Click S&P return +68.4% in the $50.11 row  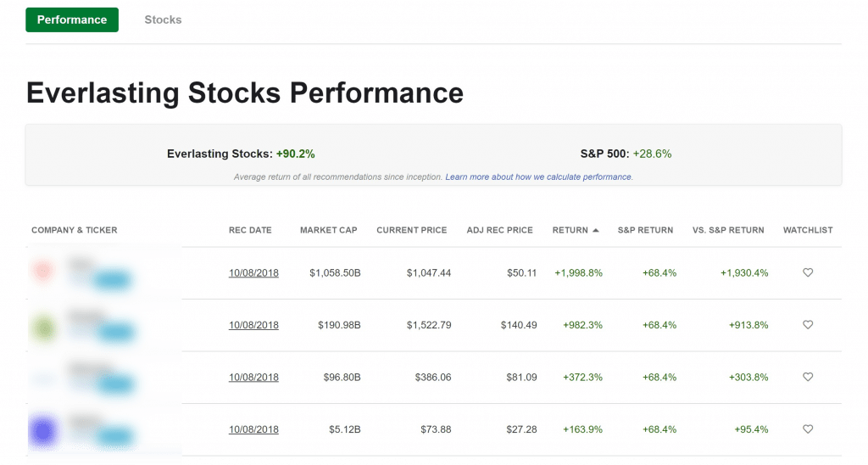pyautogui.click(x=659, y=272)
